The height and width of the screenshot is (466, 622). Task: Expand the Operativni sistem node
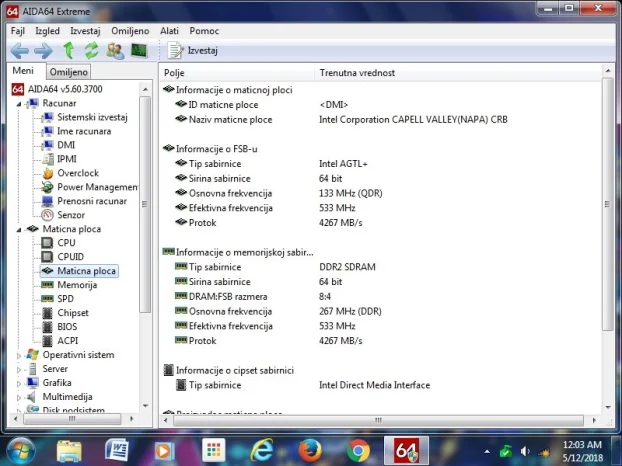tap(19, 356)
